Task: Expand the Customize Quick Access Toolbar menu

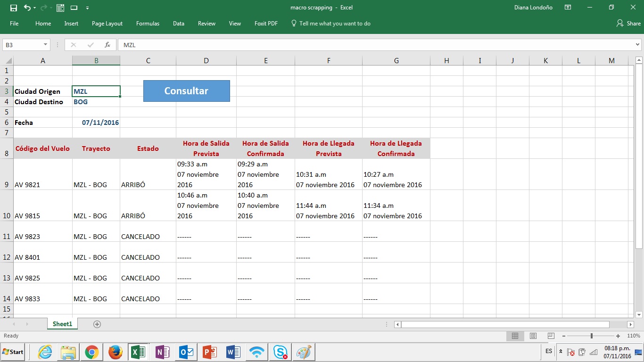Action: [x=88, y=8]
